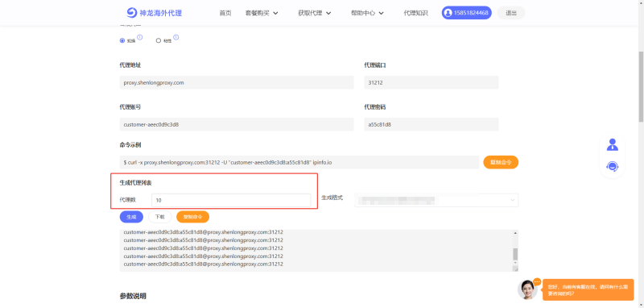The height and width of the screenshot is (308, 644).
Task: Click scroll-up arrow of proxy list
Action: (515, 233)
